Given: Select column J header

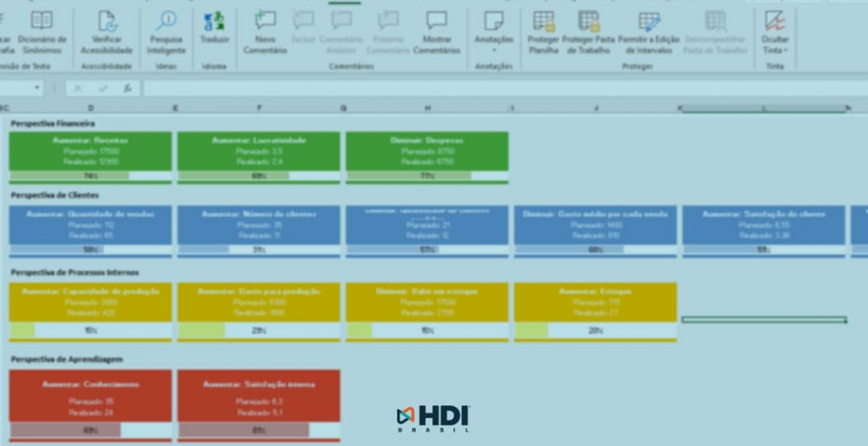Looking at the screenshot, I should 596,108.
